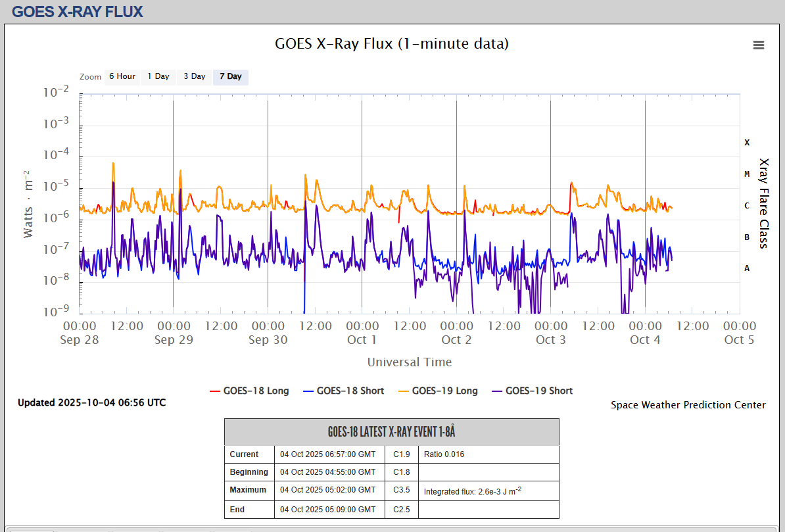The width and height of the screenshot is (785, 532).
Task: Set chart zoom to 3 Day
Action: [194, 76]
